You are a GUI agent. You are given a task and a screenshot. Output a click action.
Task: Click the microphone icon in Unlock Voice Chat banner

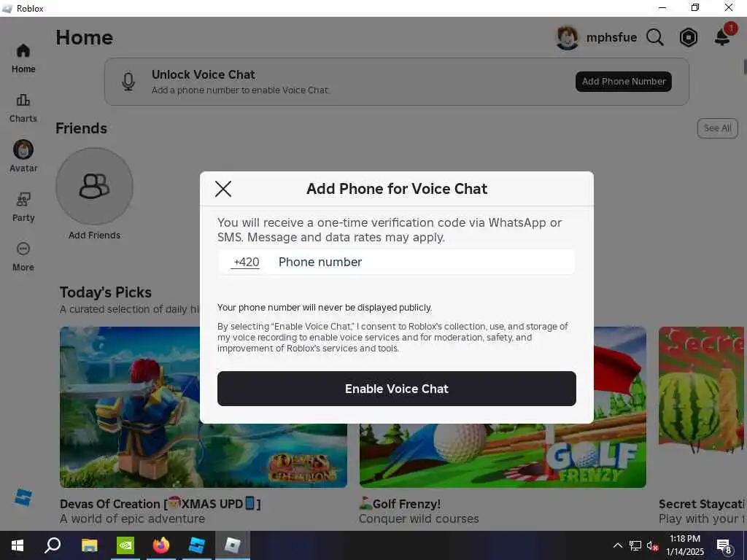pos(128,82)
